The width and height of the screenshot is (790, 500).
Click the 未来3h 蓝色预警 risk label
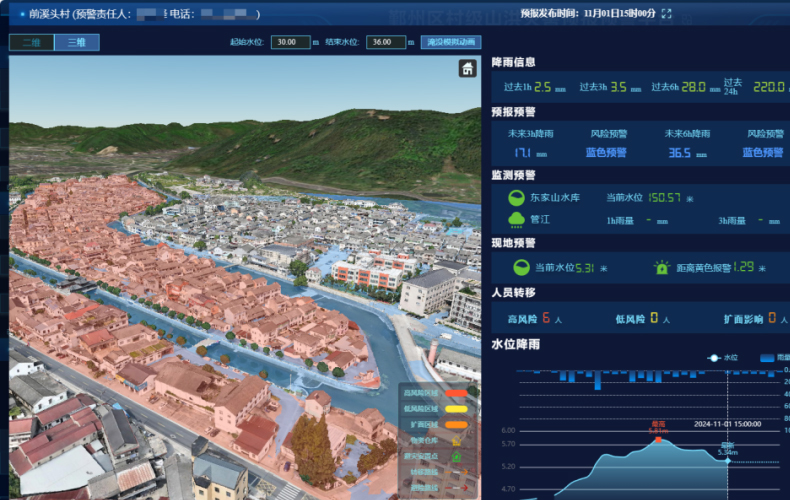coord(606,153)
